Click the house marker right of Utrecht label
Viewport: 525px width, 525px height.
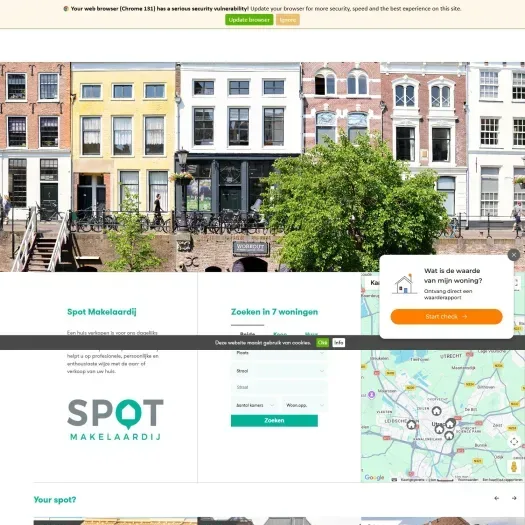click(450, 423)
